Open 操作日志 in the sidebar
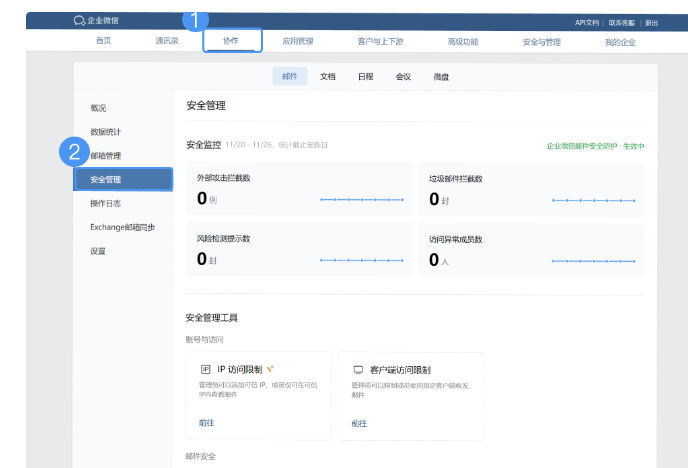The image size is (688, 468). point(106,203)
